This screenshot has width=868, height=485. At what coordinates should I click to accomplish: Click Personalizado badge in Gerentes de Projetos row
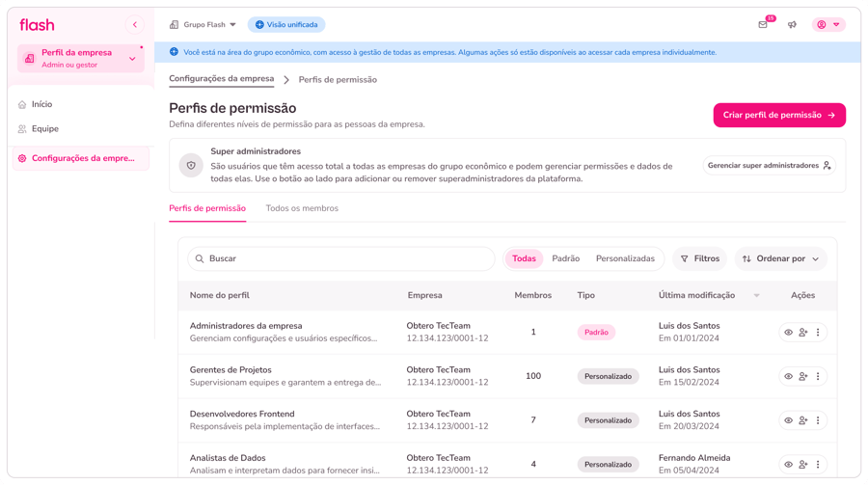coord(608,376)
